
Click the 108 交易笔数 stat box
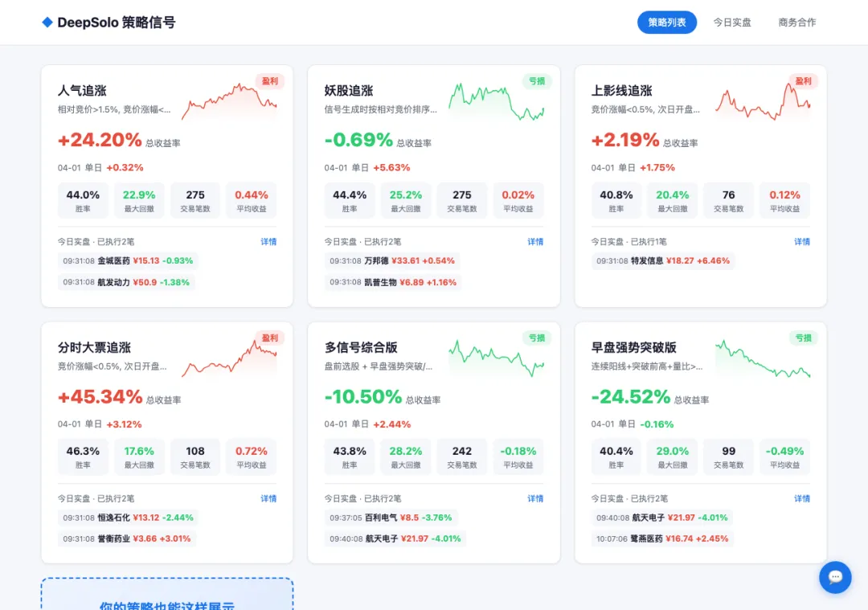[x=194, y=457]
